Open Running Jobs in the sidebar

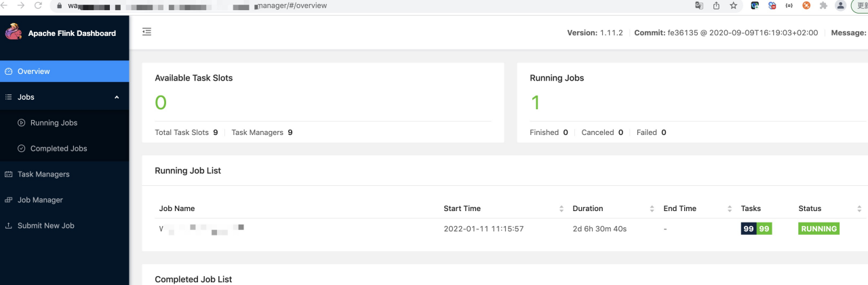(x=54, y=123)
